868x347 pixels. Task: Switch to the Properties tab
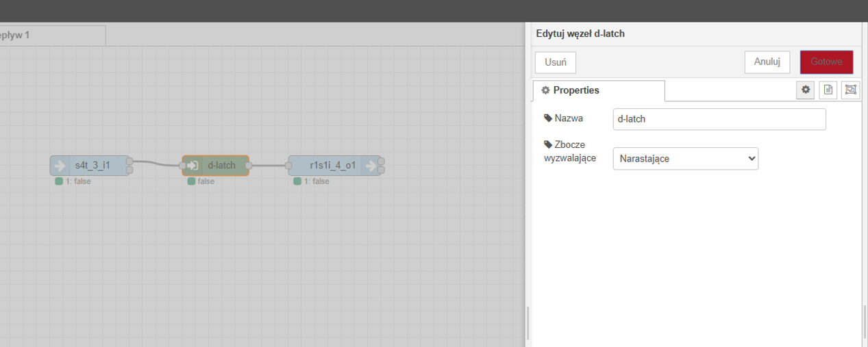(x=599, y=90)
